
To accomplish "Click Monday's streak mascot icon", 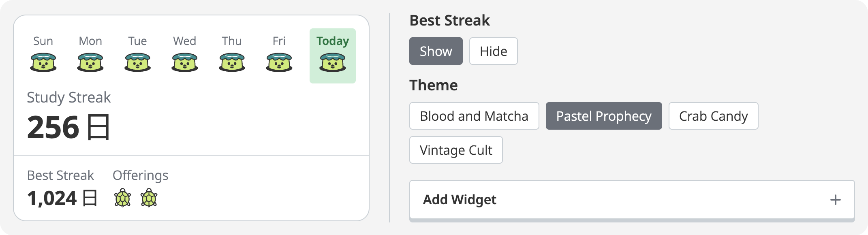I will [90, 62].
